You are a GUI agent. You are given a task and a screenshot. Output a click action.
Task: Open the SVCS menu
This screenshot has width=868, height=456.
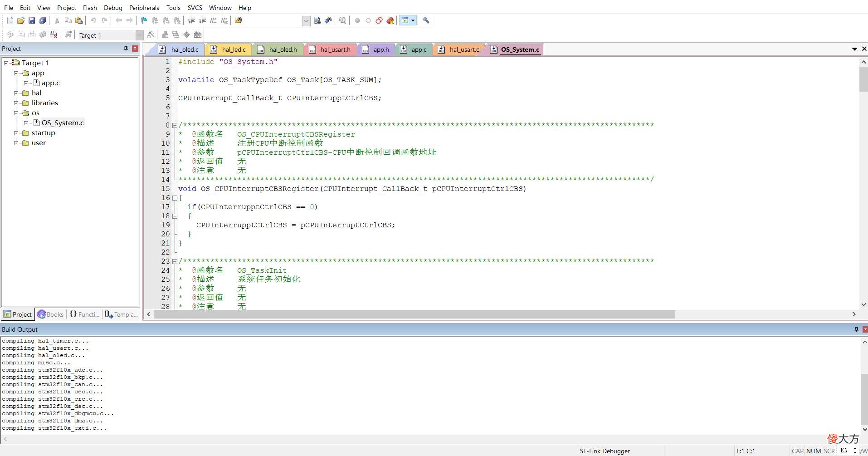pyautogui.click(x=195, y=8)
